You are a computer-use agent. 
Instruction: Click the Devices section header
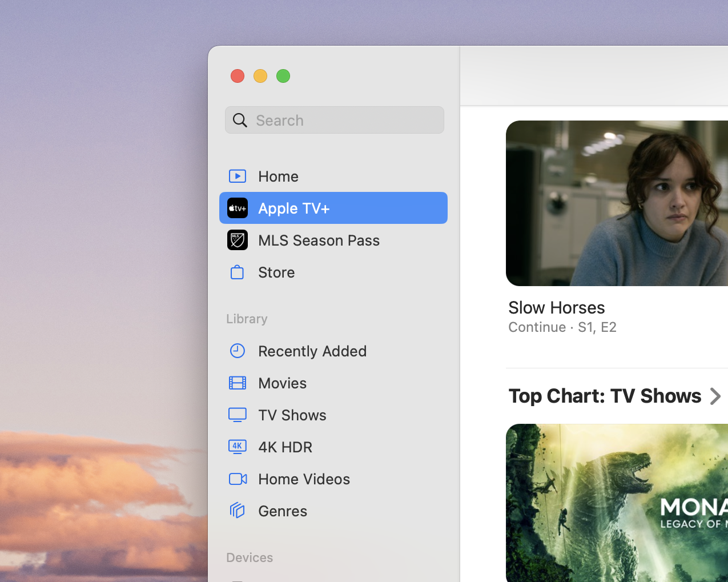[250, 557]
